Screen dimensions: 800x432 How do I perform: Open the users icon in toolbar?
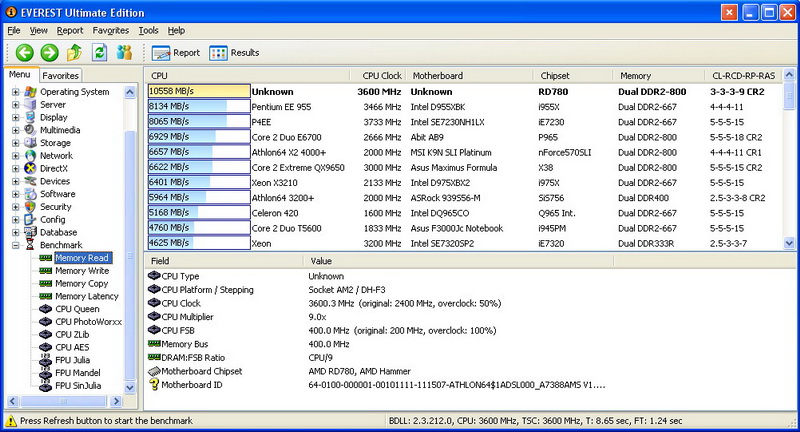(124, 52)
